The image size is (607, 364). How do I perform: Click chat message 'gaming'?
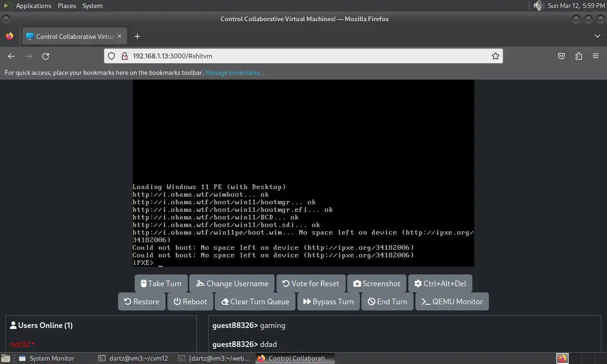(273, 325)
